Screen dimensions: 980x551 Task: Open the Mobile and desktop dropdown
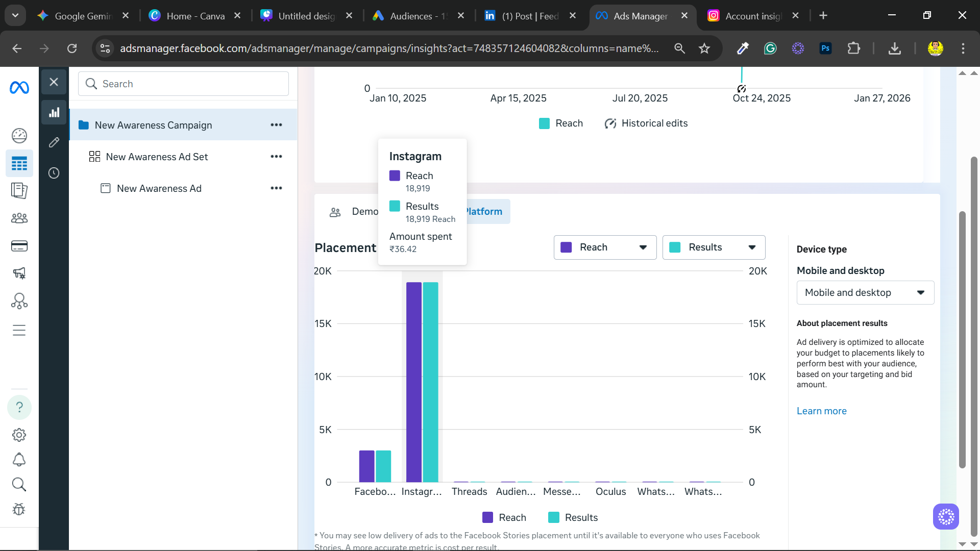[x=865, y=293]
